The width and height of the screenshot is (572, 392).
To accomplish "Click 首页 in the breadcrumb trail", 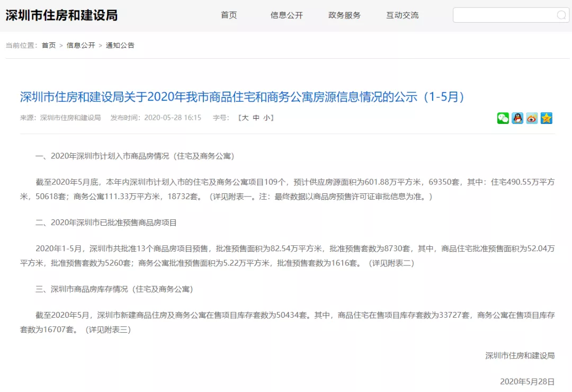I will 49,46.
